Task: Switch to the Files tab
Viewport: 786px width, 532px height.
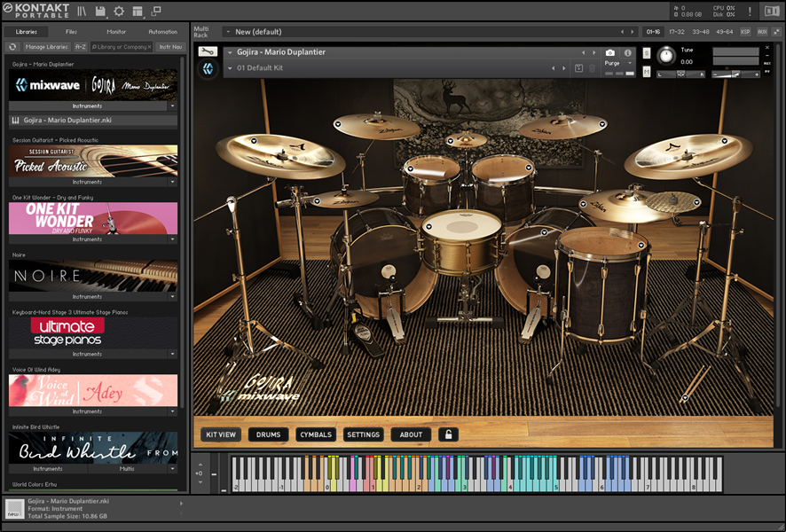Action: point(71,32)
